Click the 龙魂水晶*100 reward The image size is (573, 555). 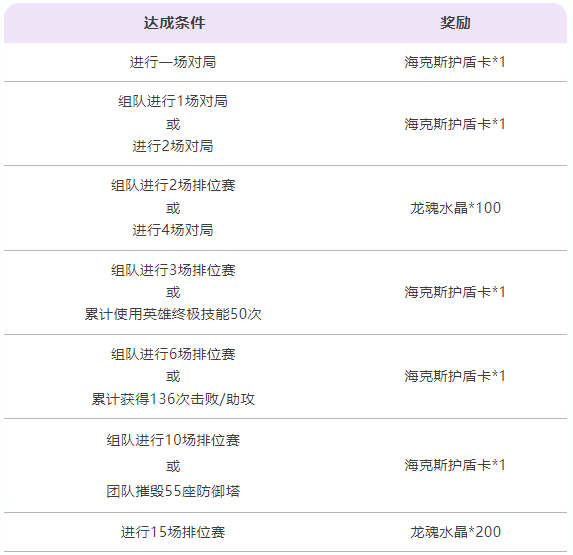[455, 208]
